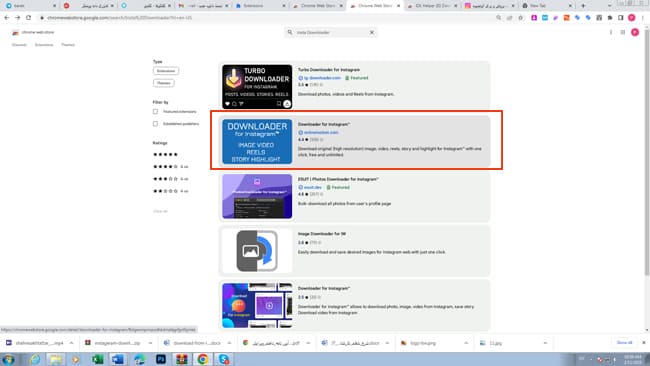Select three stars and up rating filter
The width and height of the screenshot is (650, 366).
(x=170, y=179)
